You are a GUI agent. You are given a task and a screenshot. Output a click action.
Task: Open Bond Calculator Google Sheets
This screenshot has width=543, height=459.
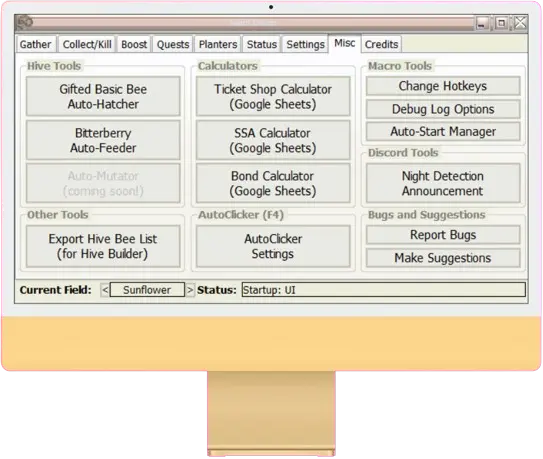(273, 183)
